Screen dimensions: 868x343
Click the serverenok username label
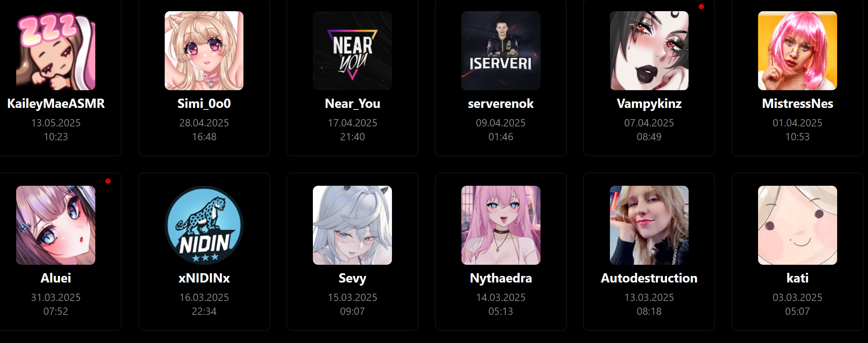[x=501, y=104]
